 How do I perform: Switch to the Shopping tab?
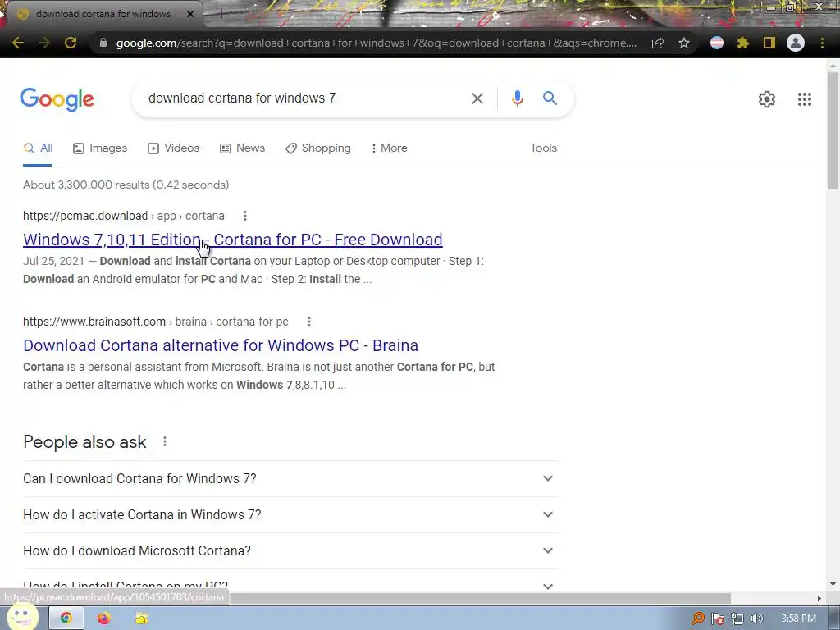[x=318, y=148]
